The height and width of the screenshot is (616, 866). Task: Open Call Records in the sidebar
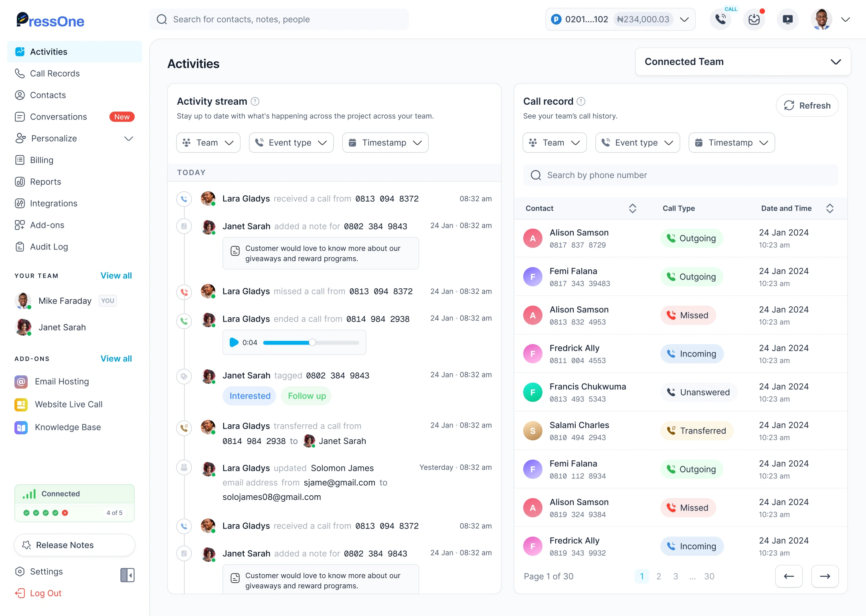click(x=55, y=73)
